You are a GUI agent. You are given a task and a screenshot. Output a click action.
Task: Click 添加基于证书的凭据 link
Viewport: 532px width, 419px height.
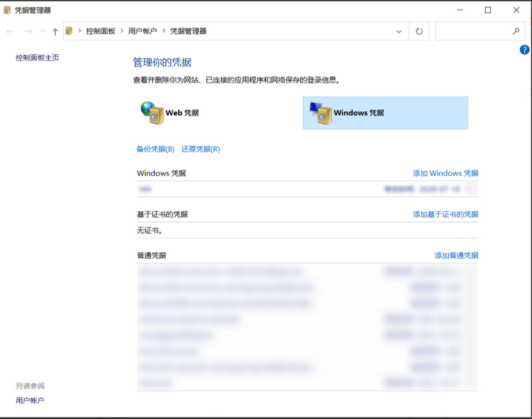tap(445, 214)
